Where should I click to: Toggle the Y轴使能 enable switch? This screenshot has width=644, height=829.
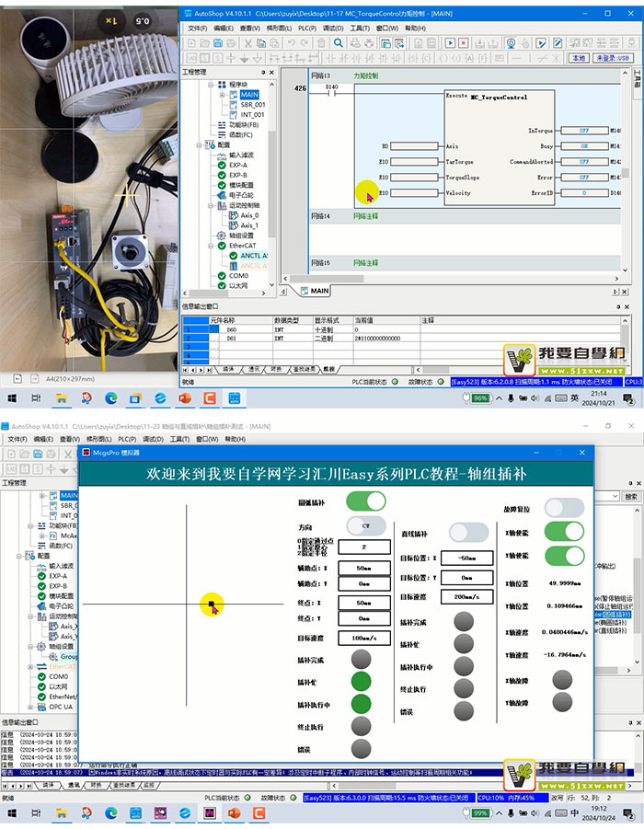point(564,556)
